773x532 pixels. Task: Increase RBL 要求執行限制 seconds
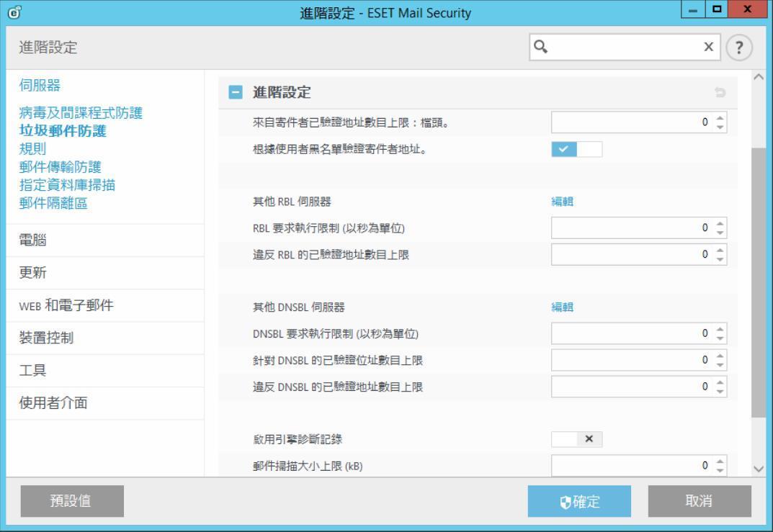pyautogui.click(x=720, y=223)
